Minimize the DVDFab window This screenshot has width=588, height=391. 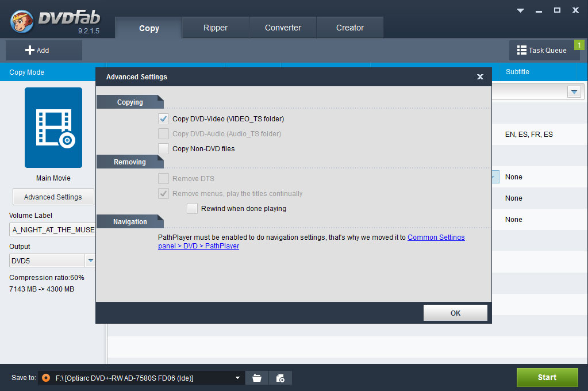pos(539,11)
